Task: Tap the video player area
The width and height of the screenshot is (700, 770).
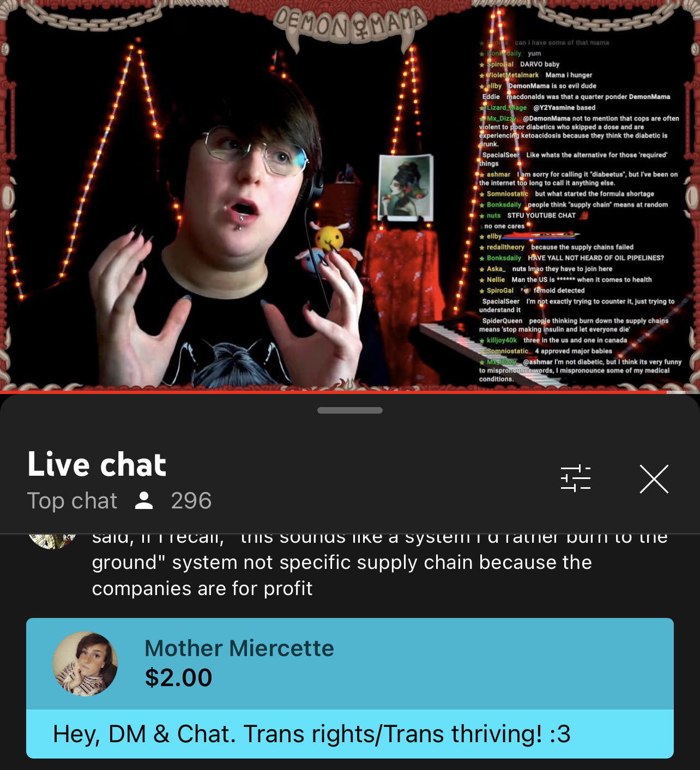Action: coord(350,195)
